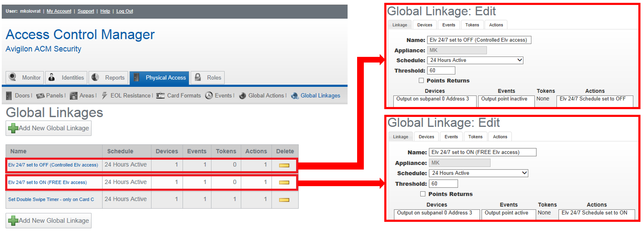Edit the Name field of the ON linkage
This screenshot has height=231, width=644.
(x=482, y=152)
